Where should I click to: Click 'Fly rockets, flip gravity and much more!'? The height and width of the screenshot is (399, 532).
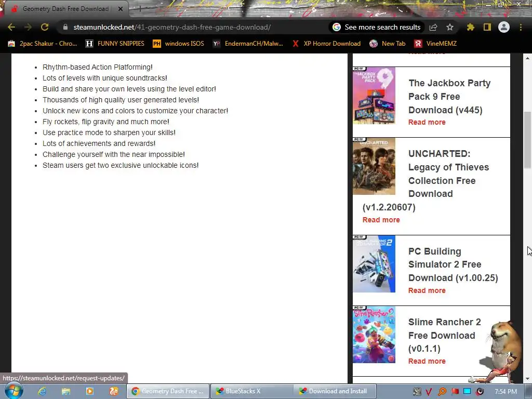click(106, 122)
